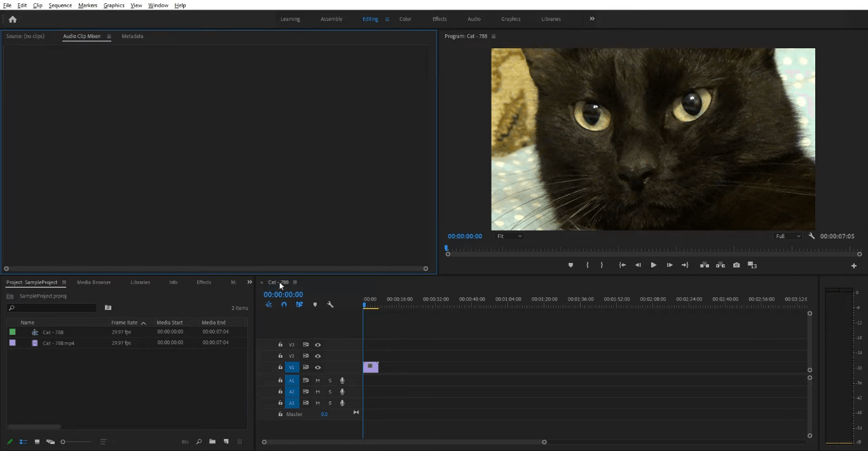This screenshot has width=868, height=451.
Task: Open the Full playback resolution dropdown
Action: point(789,236)
